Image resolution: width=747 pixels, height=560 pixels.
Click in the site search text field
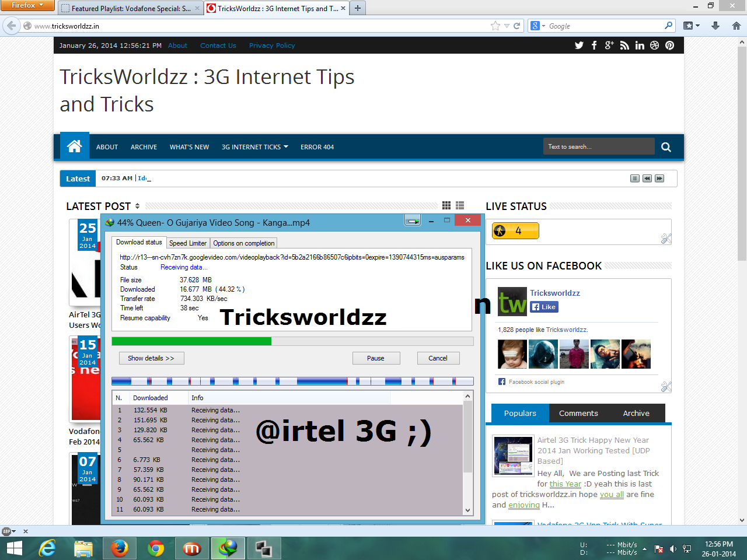pyautogui.click(x=599, y=146)
